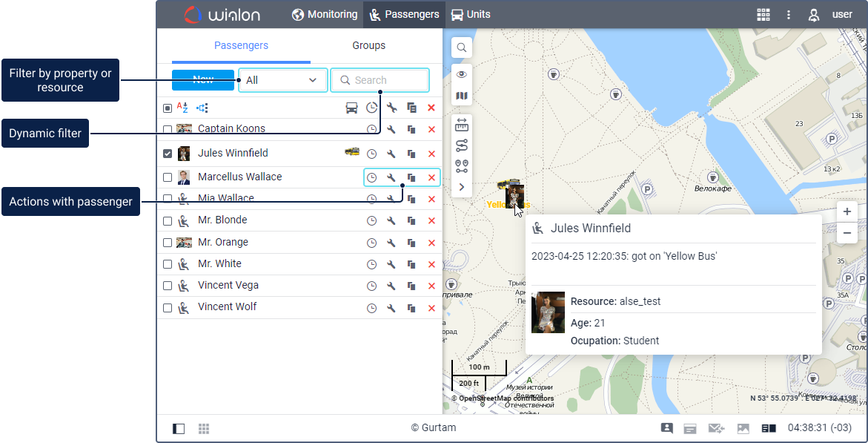Open the Monitoring menu item
Image resolution: width=868 pixels, height=443 pixels.
[x=325, y=15]
